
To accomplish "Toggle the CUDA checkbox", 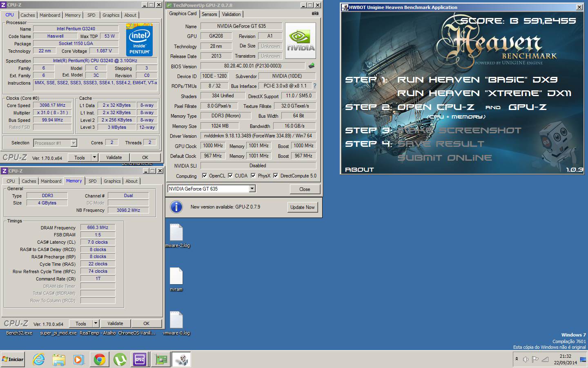I will coord(230,176).
